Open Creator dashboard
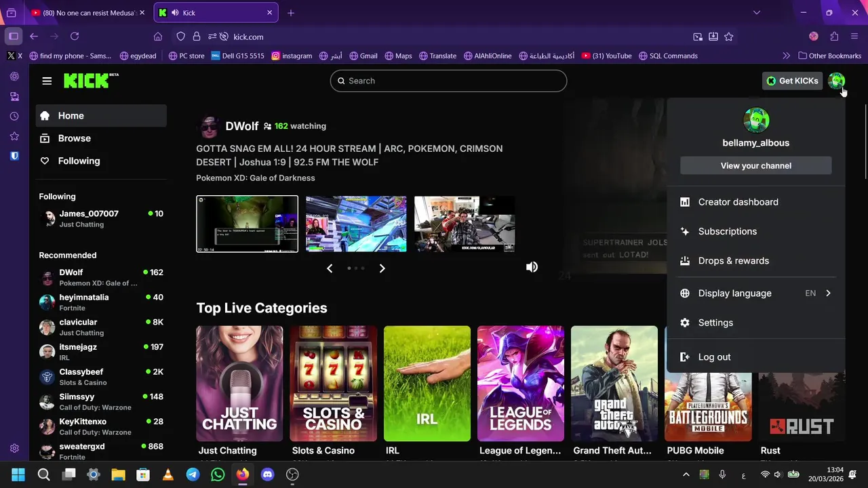The image size is (868, 488). 755,202
